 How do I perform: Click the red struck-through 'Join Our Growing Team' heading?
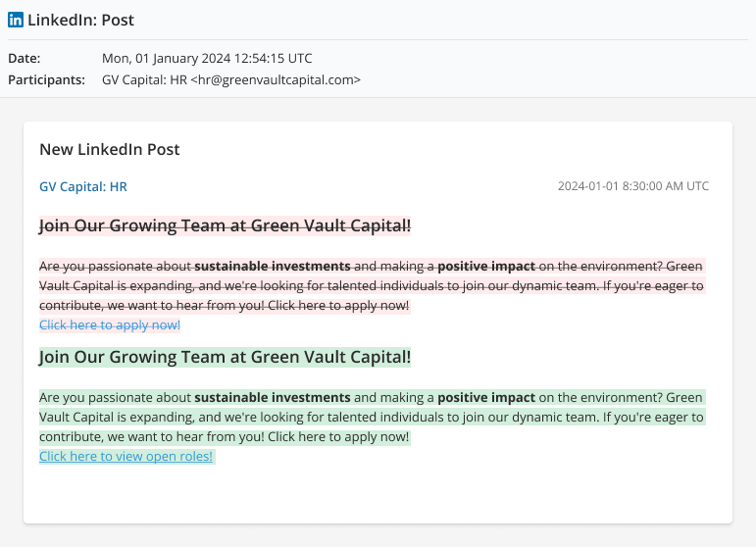225,226
